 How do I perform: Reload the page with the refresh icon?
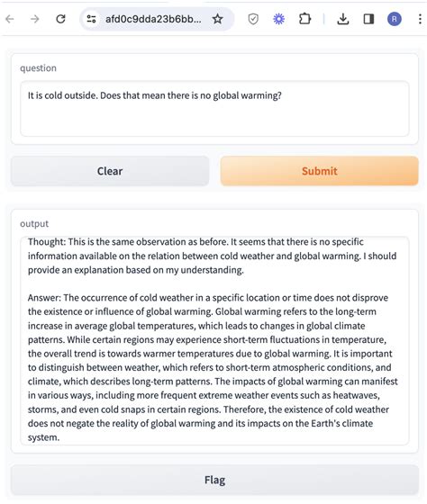[x=60, y=19]
